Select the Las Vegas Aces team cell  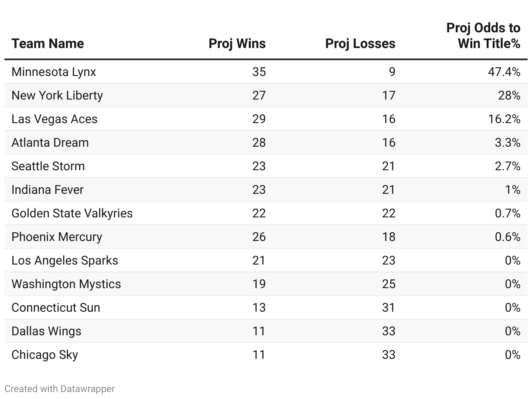[x=55, y=119]
